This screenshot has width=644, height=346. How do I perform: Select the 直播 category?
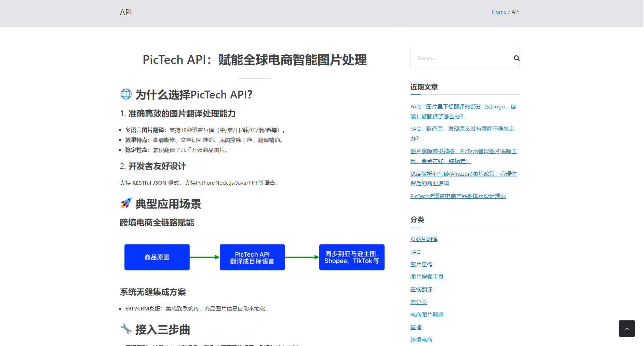[416, 327]
